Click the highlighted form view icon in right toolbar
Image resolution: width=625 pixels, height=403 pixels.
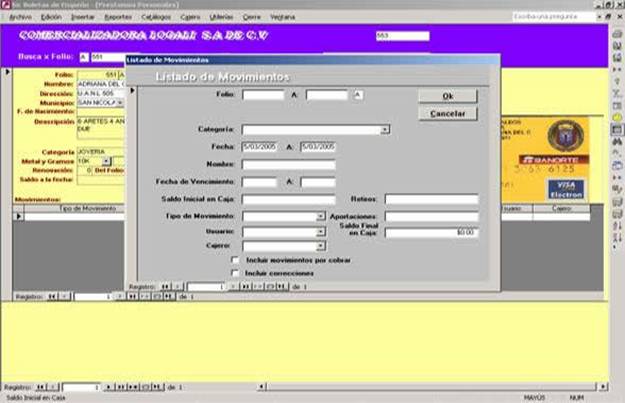pyautogui.click(x=617, y=130)
